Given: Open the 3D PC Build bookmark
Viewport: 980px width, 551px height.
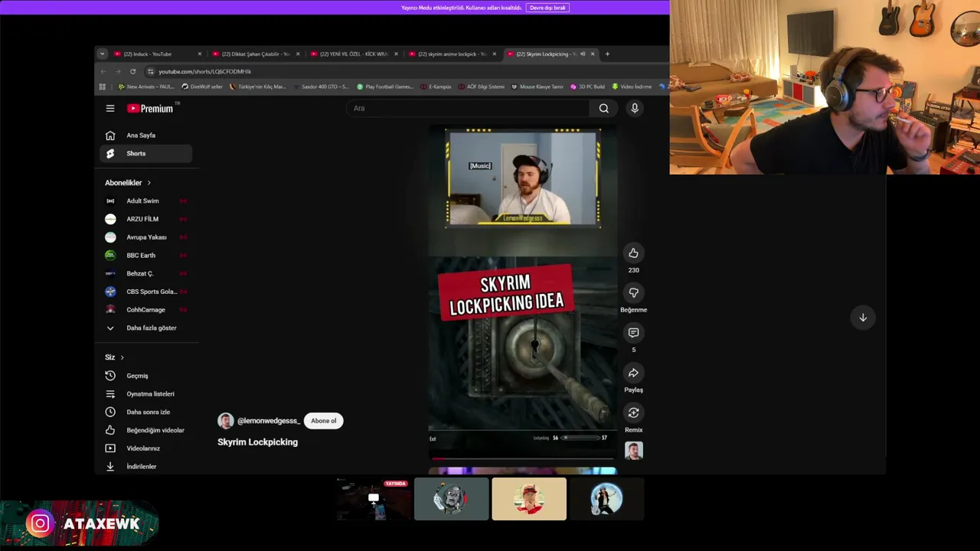Looking at the screenshot, I should click(x=586, y=86).
